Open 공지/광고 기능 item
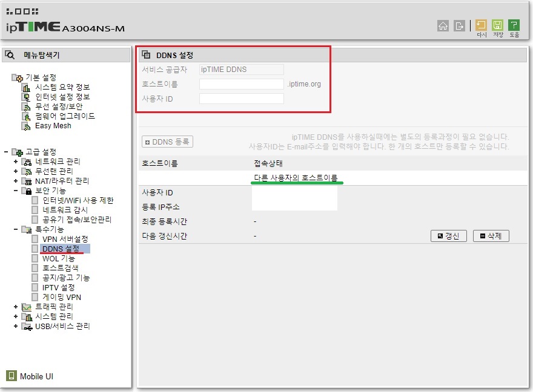 (66, 278)
